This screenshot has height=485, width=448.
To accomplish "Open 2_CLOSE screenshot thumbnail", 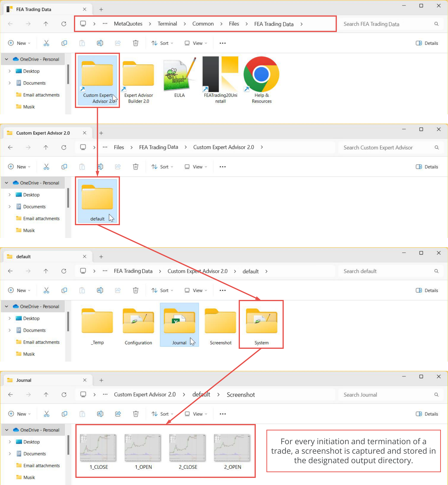I will [188, 452].
